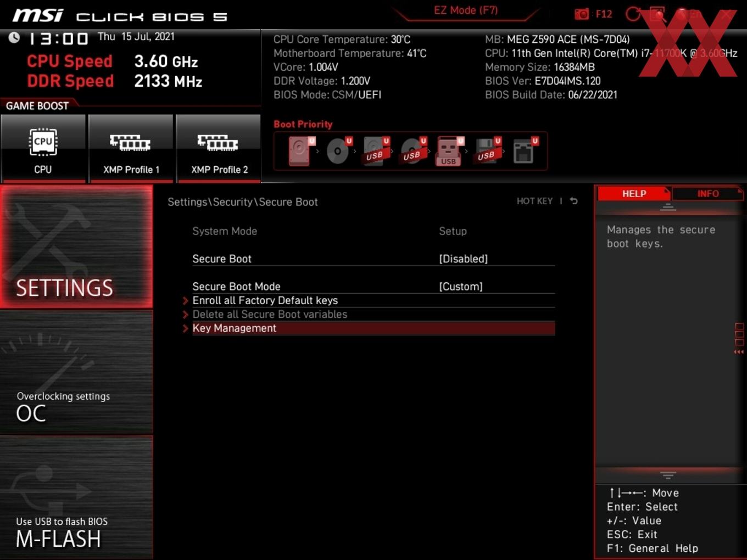Click the Memory Size 16384MB entry
The image size is (747, 560).
pos(540,67)
